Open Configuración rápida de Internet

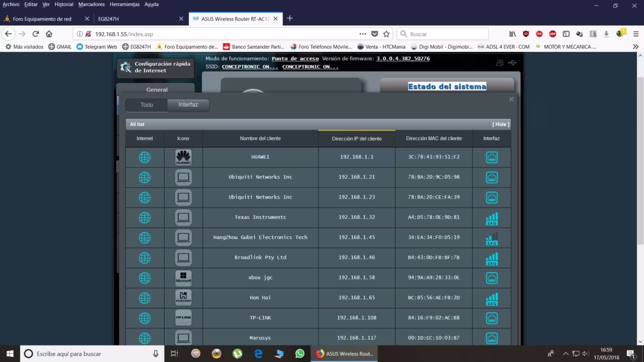(155, 67)
